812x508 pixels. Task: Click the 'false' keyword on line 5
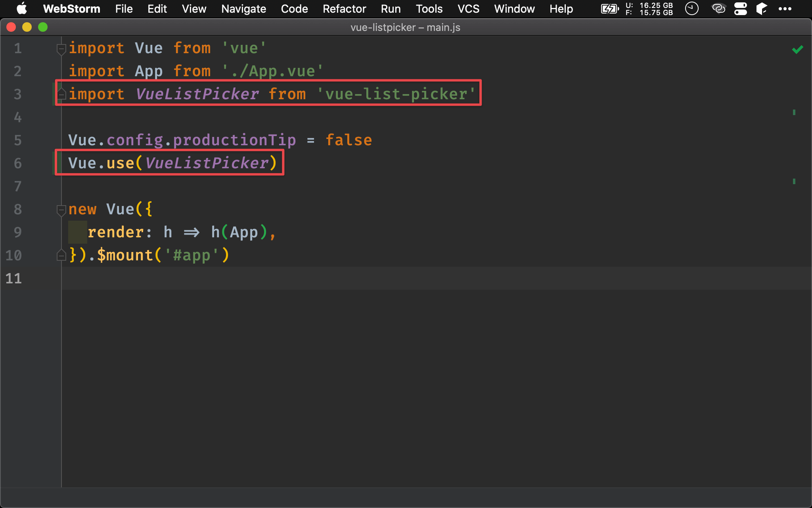pos(349,140)
